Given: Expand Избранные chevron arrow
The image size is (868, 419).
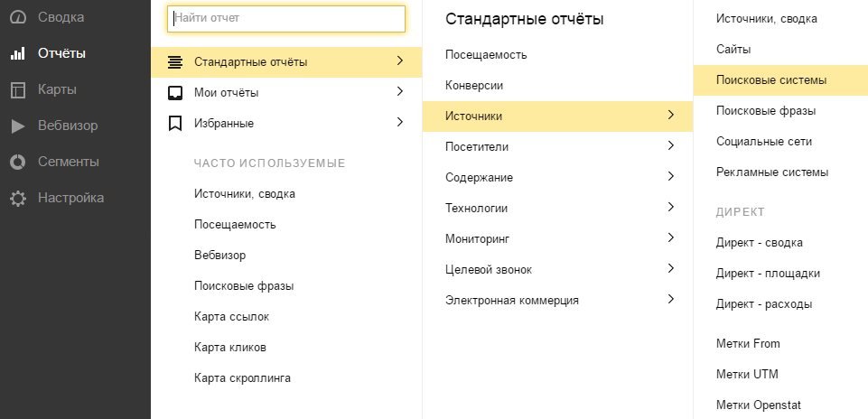Looking at the screenshot, I should (x=400, y=122).
